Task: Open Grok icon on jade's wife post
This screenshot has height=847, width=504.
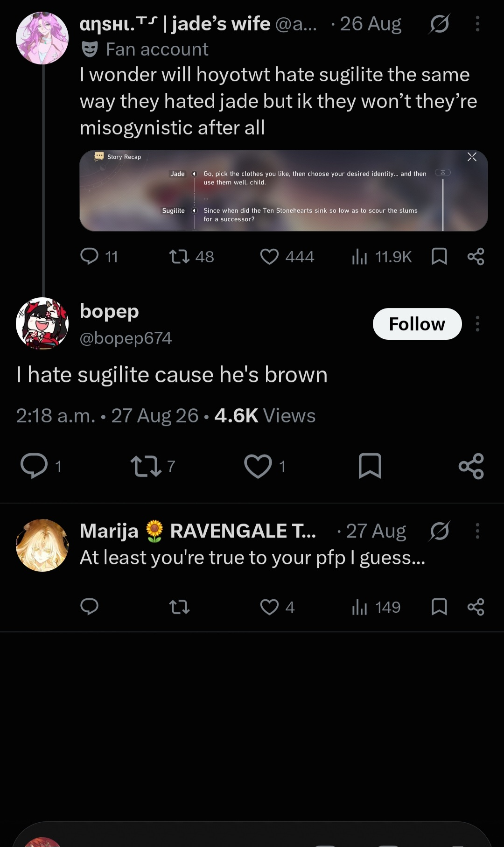Action: [x=439, y=24]
